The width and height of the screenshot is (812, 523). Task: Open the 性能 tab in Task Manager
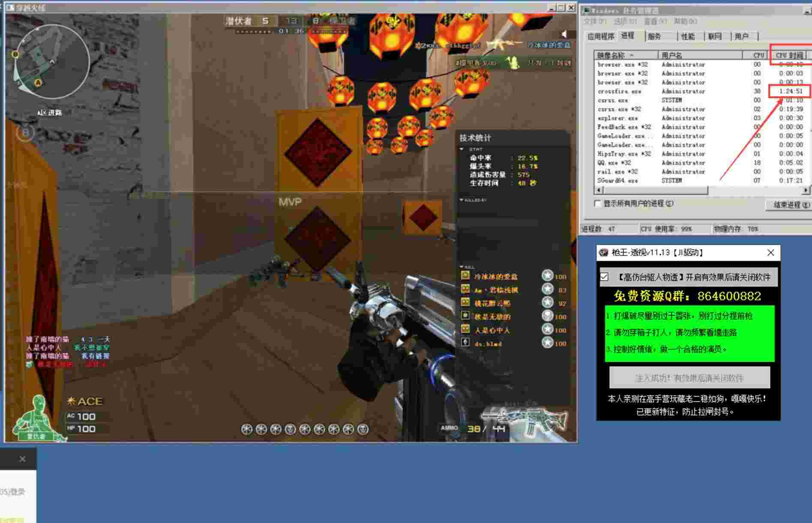pos(688,36)
